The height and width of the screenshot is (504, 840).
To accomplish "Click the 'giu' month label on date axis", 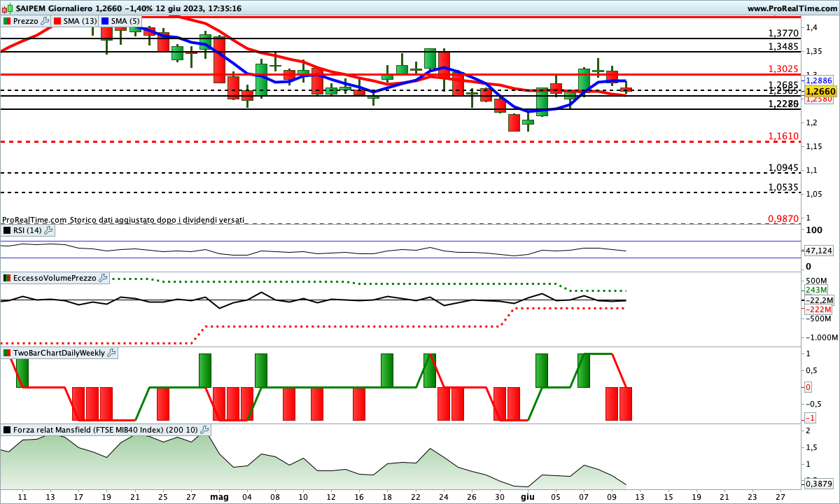I will tap(526, 496).
